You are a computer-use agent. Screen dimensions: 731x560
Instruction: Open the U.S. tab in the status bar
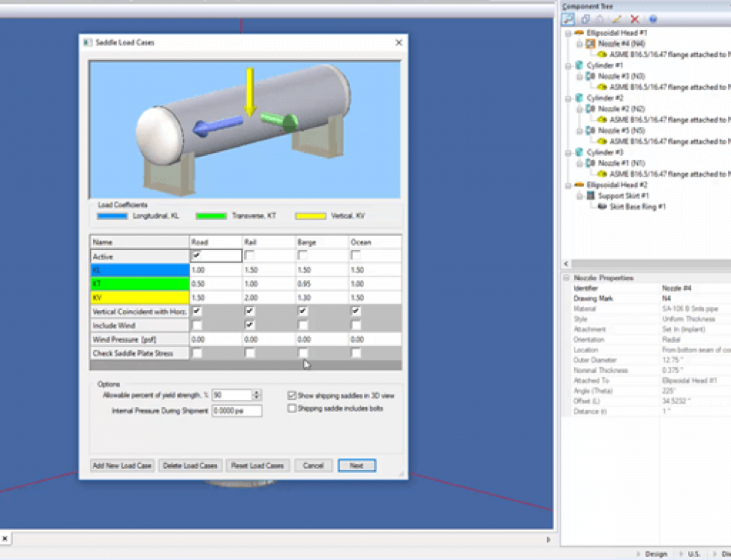pyautogui.click(x=693, y=553)
